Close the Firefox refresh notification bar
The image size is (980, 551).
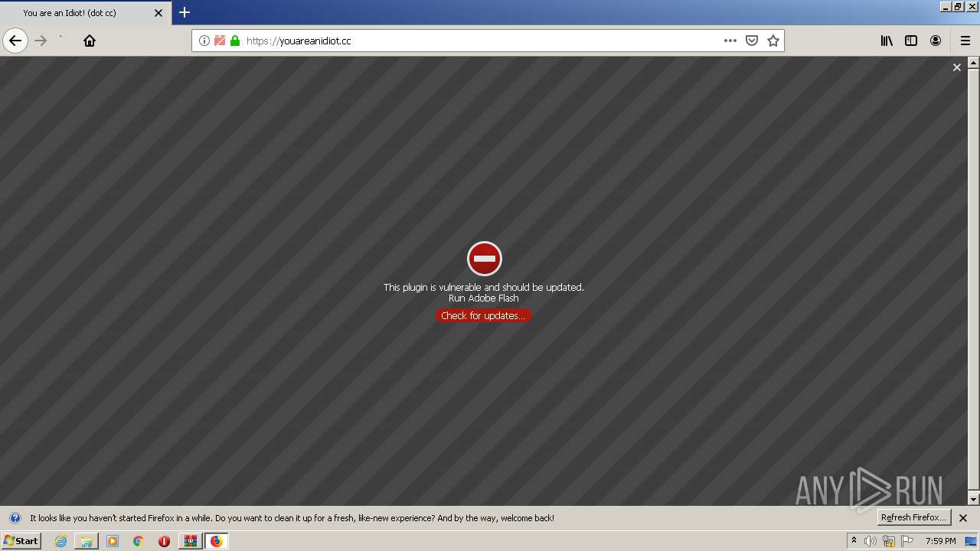[963, 518]
